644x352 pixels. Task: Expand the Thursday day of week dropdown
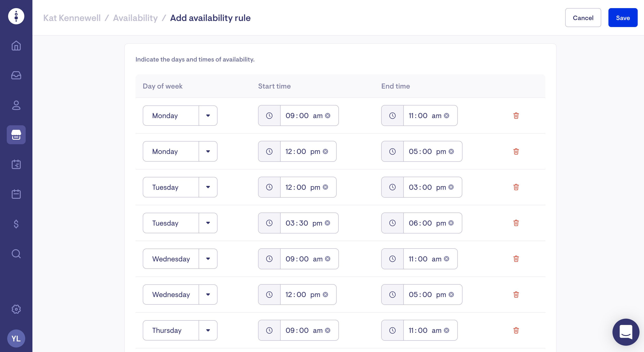point(208,330)
